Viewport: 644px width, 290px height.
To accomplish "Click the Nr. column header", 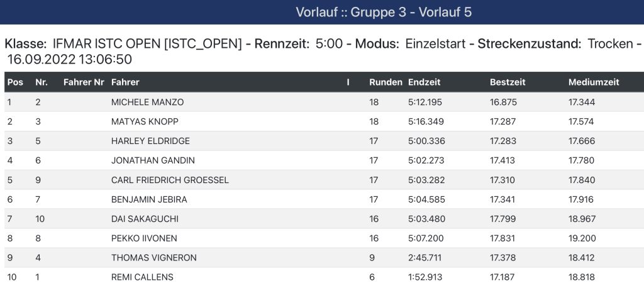I will tap(42, 82).
